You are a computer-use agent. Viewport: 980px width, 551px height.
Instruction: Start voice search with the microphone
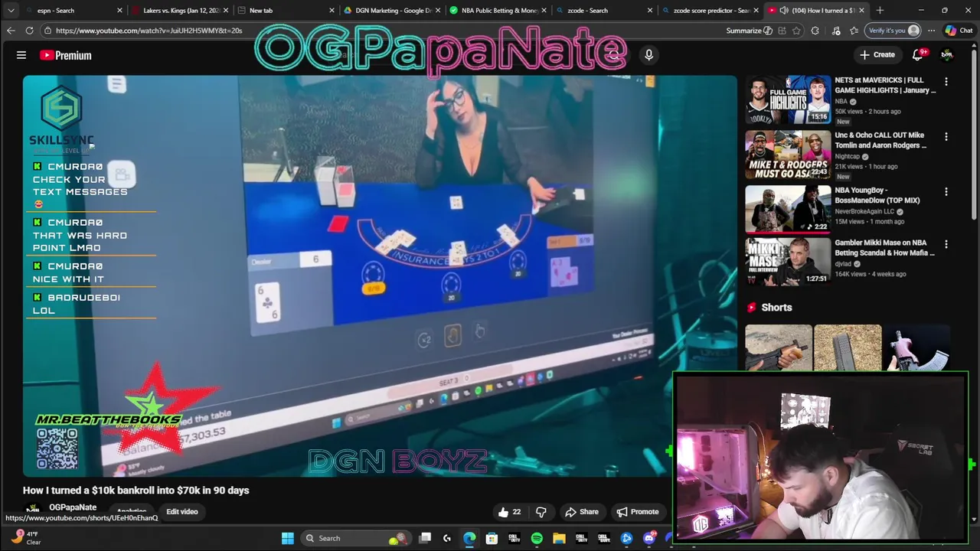(x=648, y=55)
